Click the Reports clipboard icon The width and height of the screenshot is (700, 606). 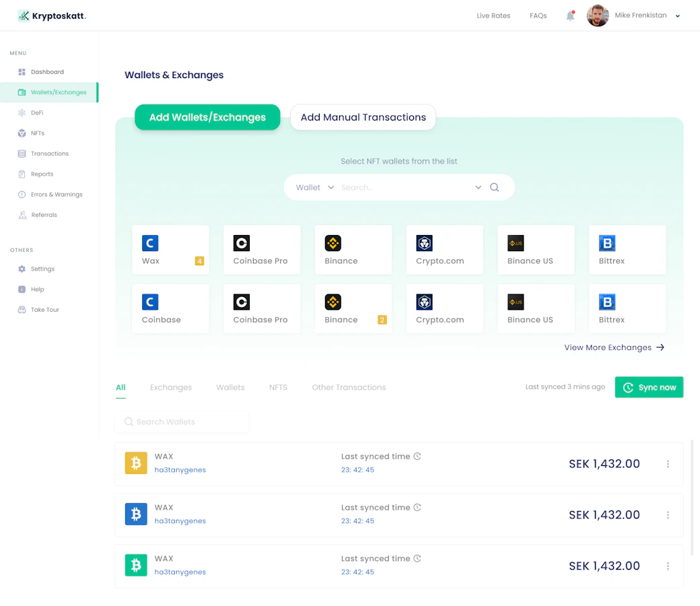pyautogui.click(x=22, y=174)
